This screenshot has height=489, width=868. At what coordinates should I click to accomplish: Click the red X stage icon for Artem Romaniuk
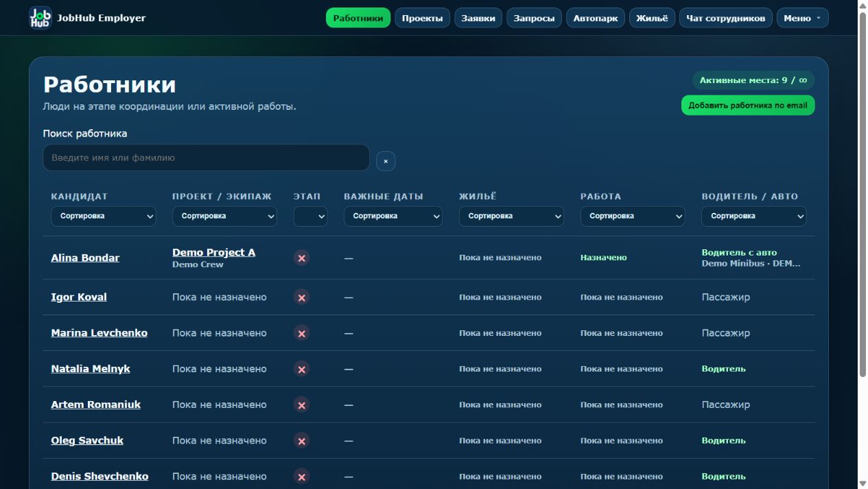point(301,405)
